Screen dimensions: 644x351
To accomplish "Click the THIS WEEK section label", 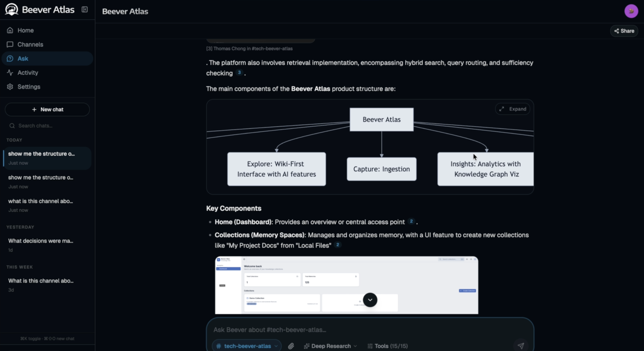I will [x=20, y=267].
